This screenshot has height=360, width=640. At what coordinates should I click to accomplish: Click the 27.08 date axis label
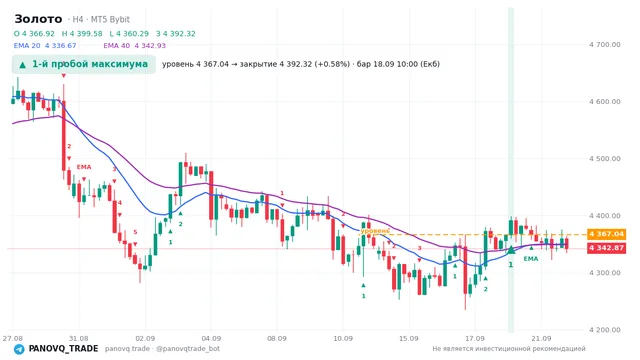pos(13,338)
